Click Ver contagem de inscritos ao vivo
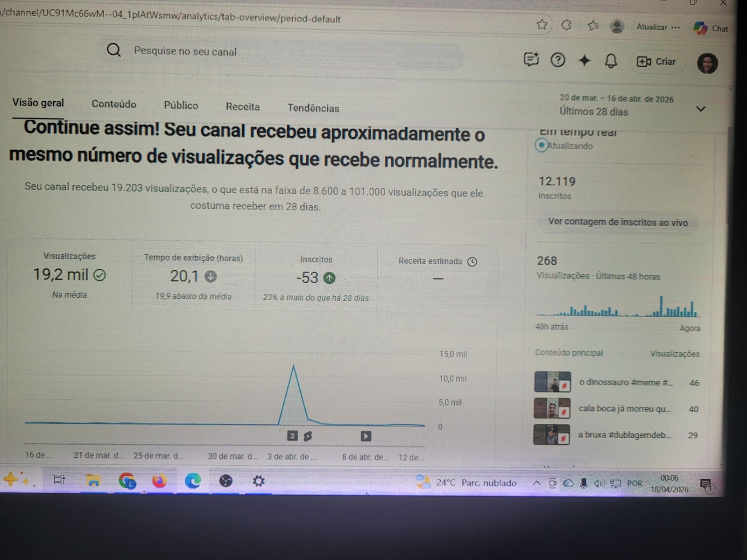The width and height of the screenshot is (747, 560). [x=618, y=222]
